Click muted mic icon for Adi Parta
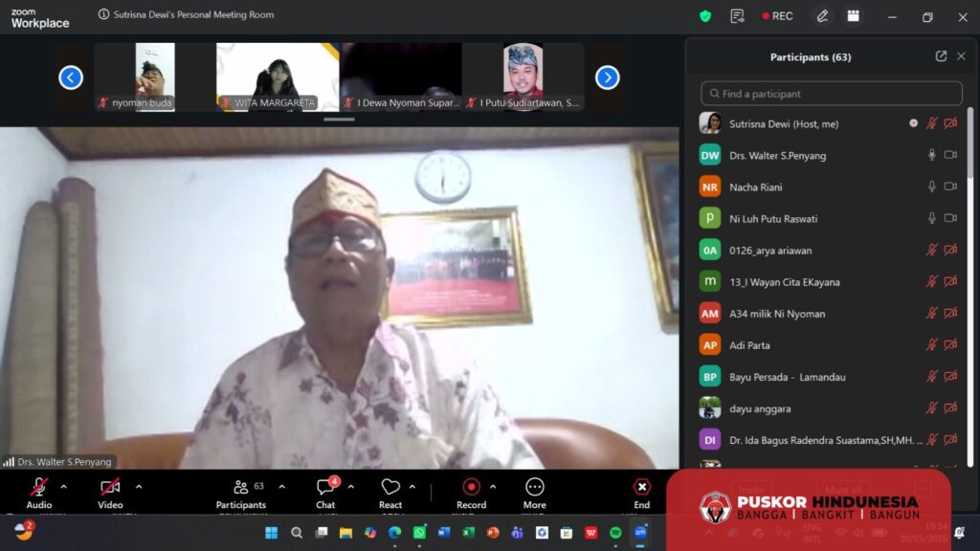The width and height of the screenshot is (980, 551). tap(931, 344)
